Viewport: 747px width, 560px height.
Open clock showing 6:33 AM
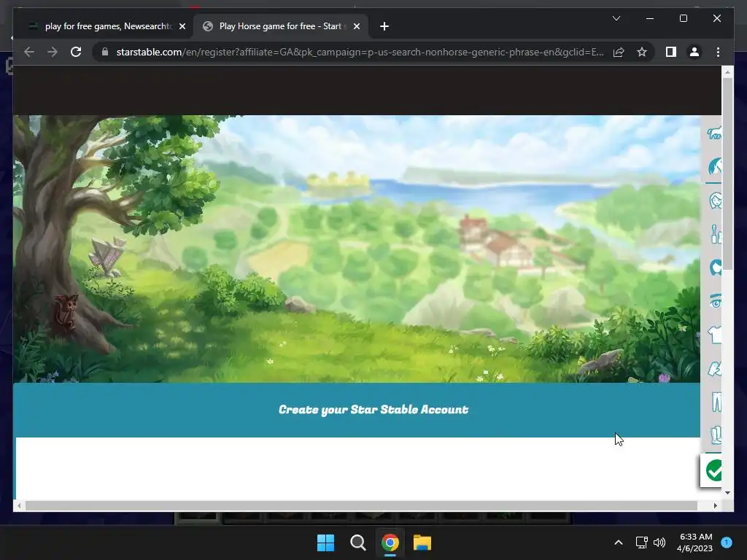694,542
